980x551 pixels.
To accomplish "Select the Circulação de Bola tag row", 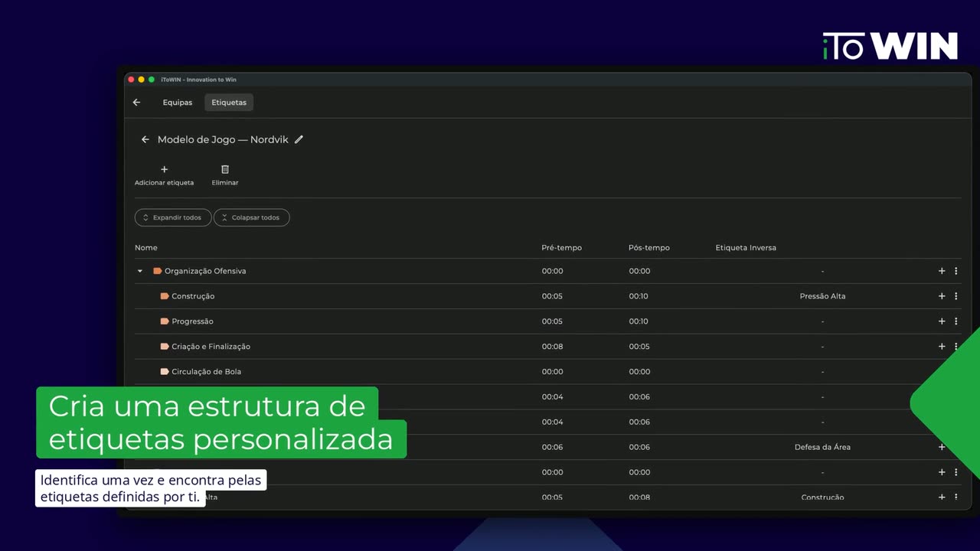I will [547, 372].
